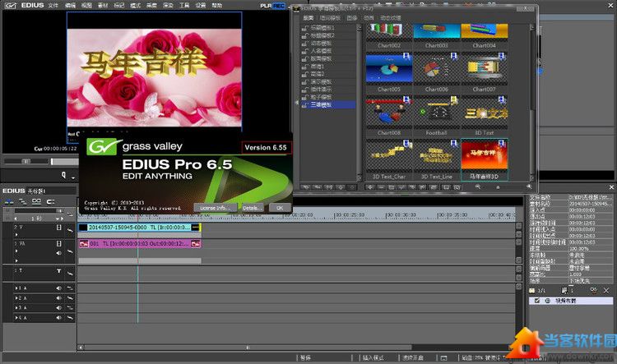
Task: Uncheck the 视频布局 checkbox in info panel
Action: (x=536, y=300)
